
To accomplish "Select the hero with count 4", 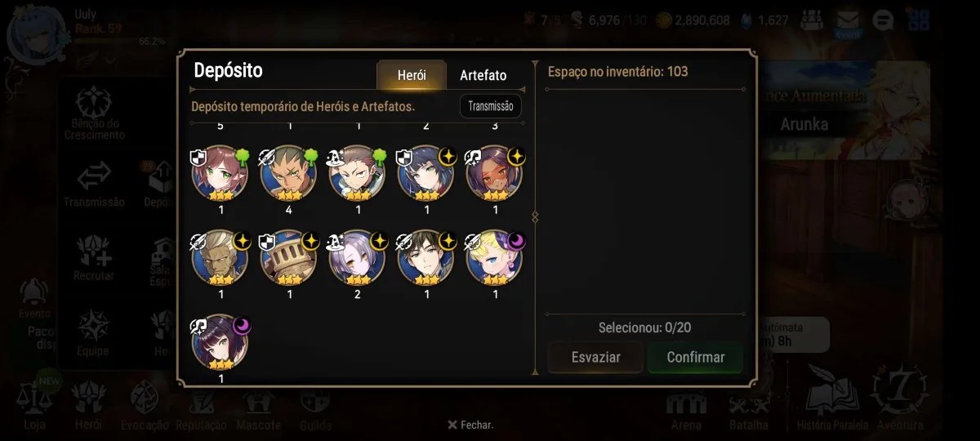I will [289, 174].
